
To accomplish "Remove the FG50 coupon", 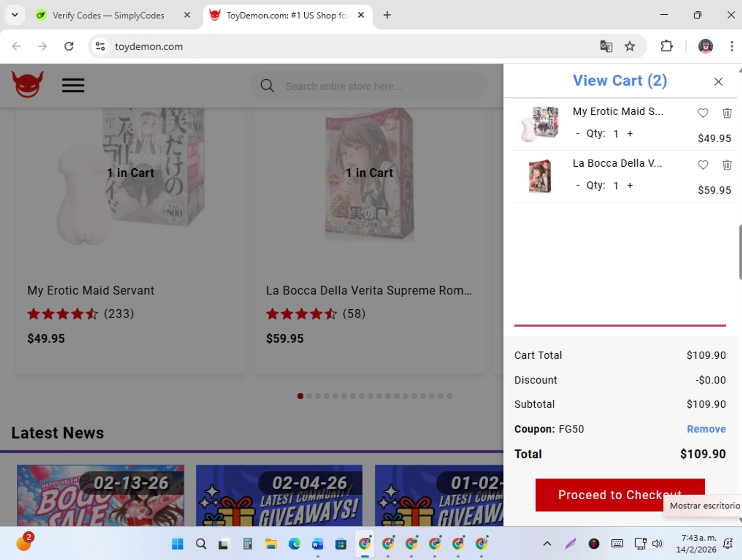I will click(706, 429).
